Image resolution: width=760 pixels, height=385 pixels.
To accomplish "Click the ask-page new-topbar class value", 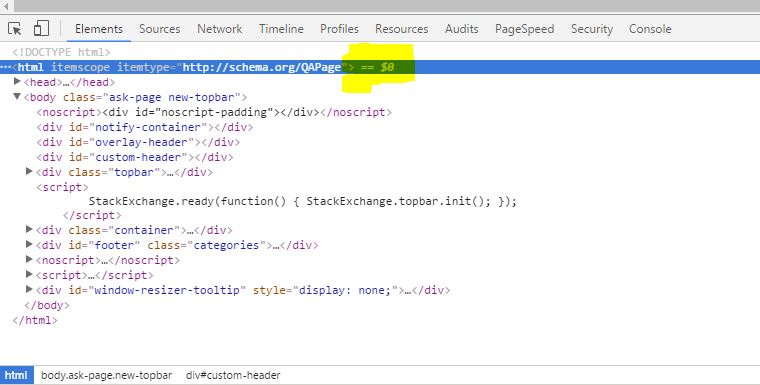I will tap(172, 97).
